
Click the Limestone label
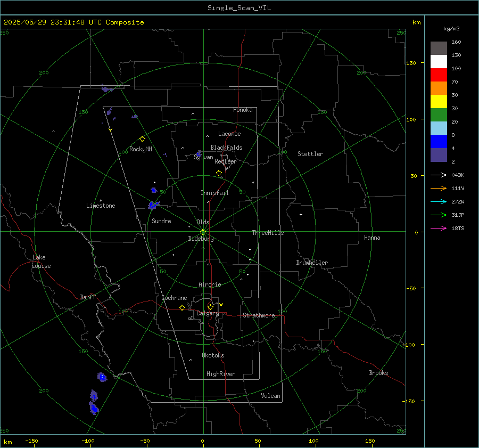click(101, 206)
